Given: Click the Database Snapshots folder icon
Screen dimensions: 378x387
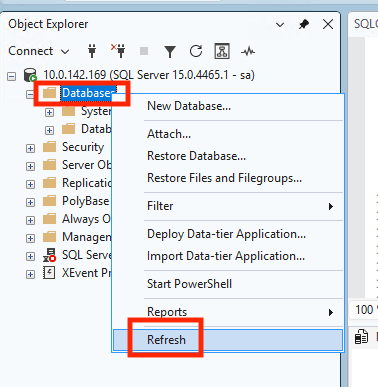Looking at the screenshot, I should point(69,129).
